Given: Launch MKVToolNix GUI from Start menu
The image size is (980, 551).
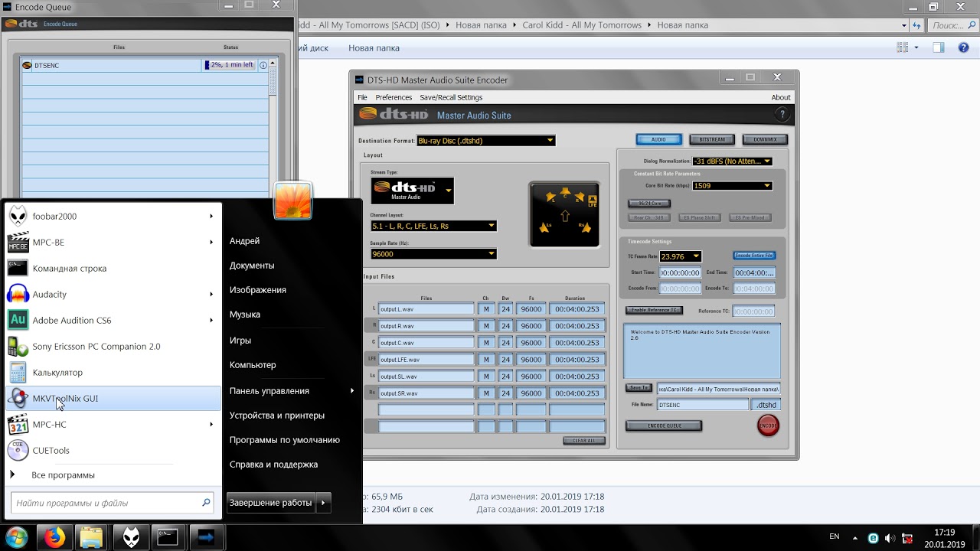Looking at the screenshot, I should pos(113,398).
